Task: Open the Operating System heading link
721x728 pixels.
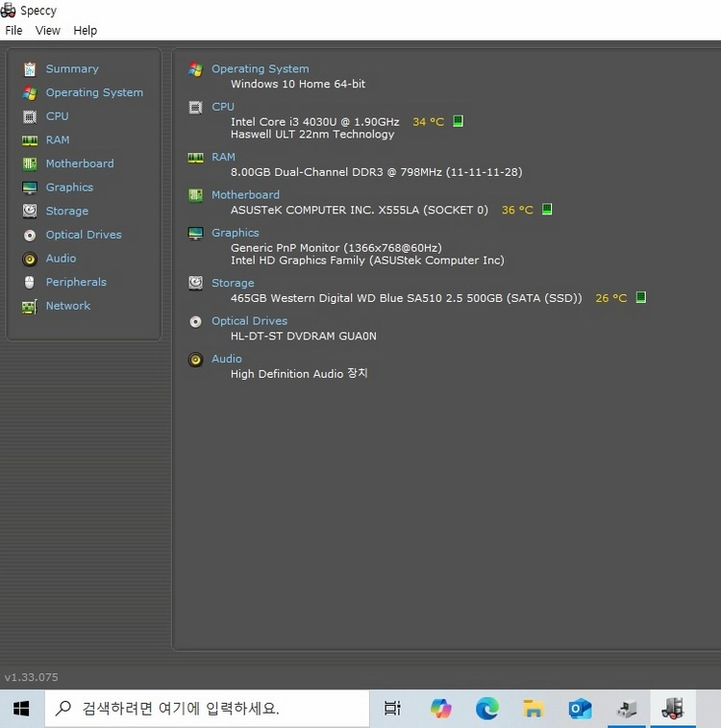Action: [x=261, y=68]
